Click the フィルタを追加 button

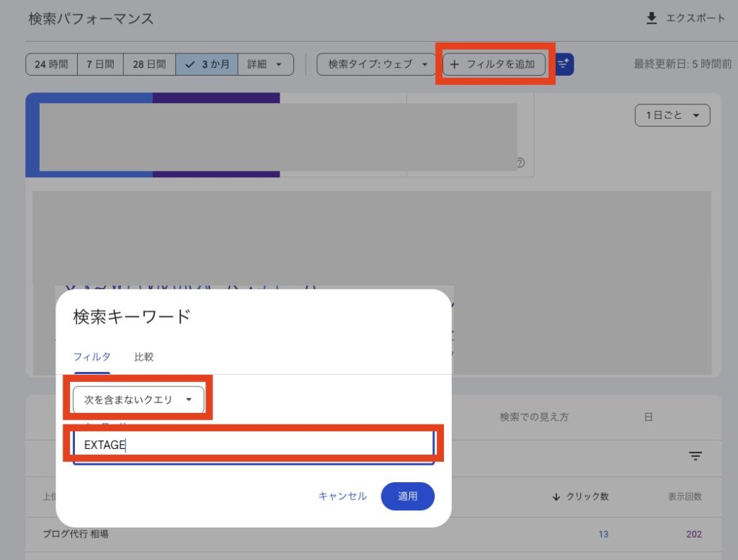(x=494, y=64)
